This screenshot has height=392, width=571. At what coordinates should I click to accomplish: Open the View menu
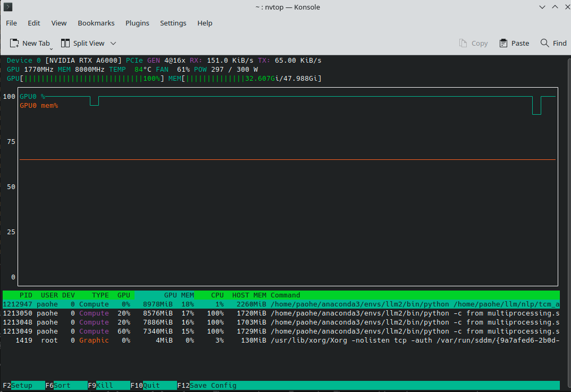pos(58,23)
